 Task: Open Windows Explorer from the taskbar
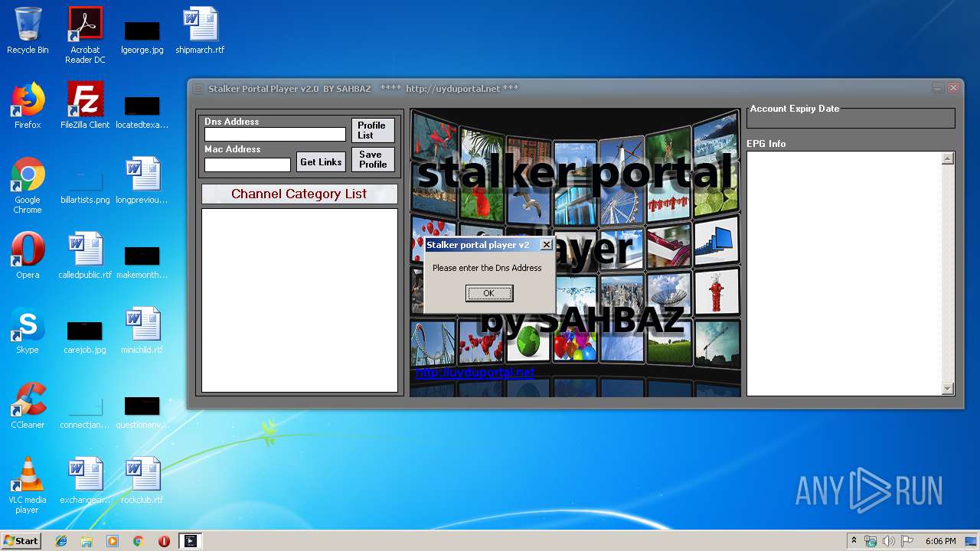click(x=87, y=541)
